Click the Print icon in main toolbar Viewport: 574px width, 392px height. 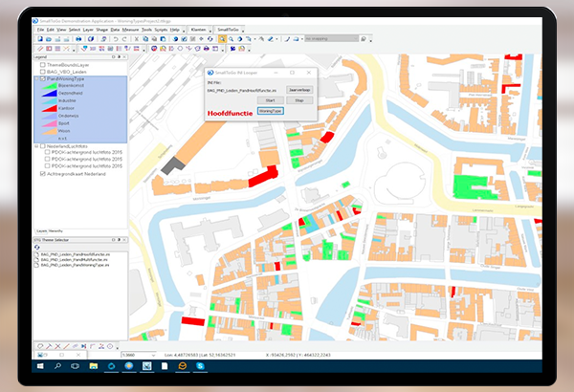pyautogui.click(x=78, y=39)
